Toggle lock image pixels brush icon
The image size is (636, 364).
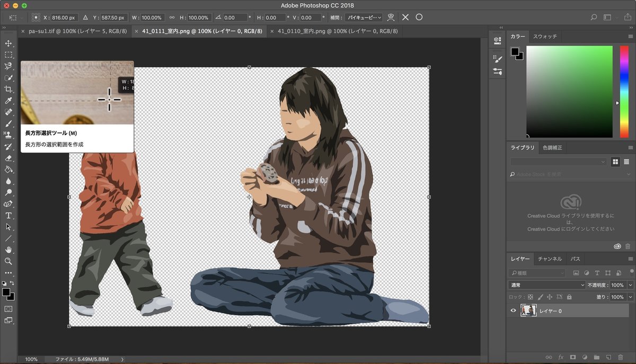(x=540, y=297)
